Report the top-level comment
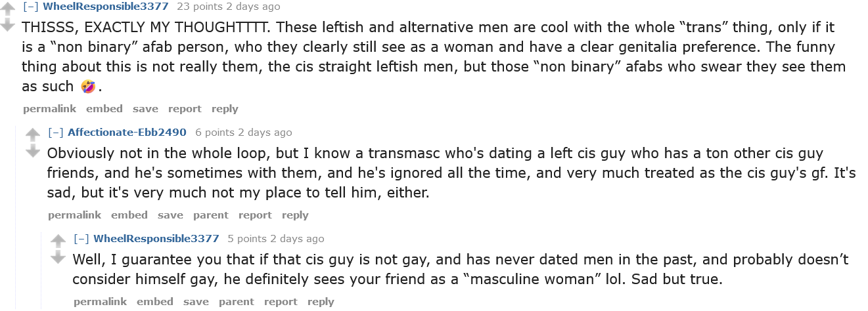The image size is (868, 311). pos(185,109)
